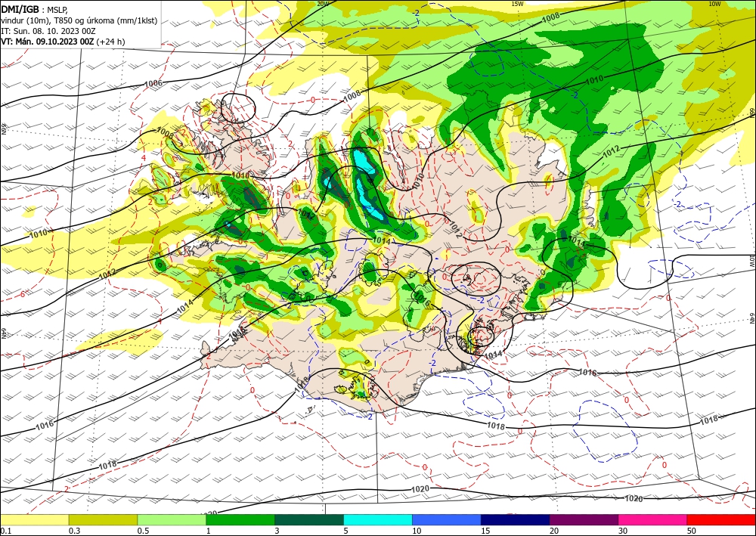
Task: Click the 'VT: Mán. 09.10.2023 00Z' valid time
Action: tap(47, 42)
